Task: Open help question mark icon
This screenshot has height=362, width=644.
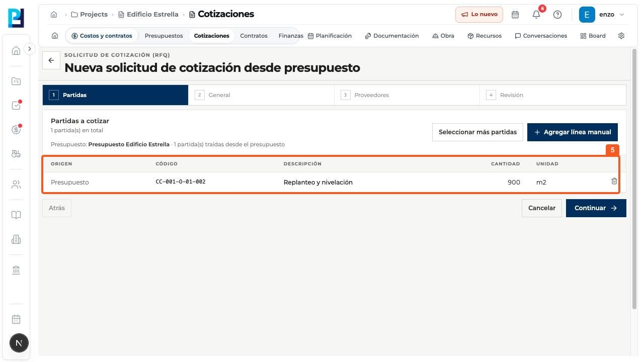Action: tap(557, 15)
